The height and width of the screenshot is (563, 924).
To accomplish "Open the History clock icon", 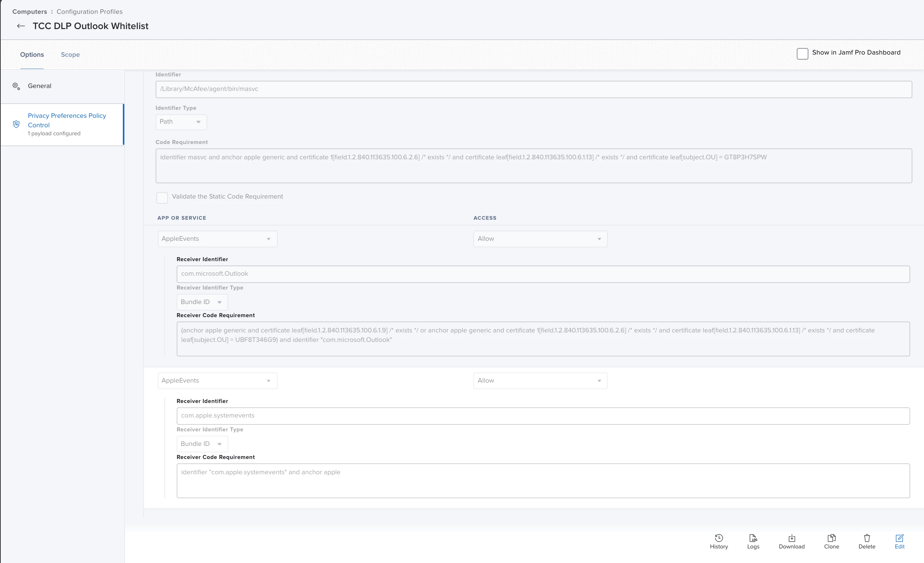I will [719, 538].
